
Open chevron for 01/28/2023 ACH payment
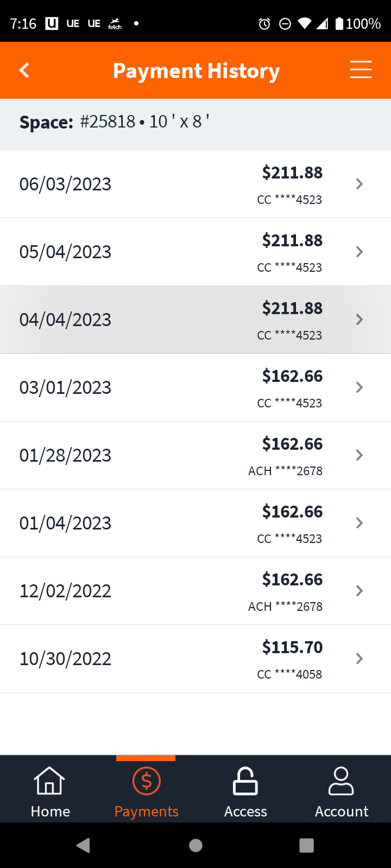coord(359,455)
